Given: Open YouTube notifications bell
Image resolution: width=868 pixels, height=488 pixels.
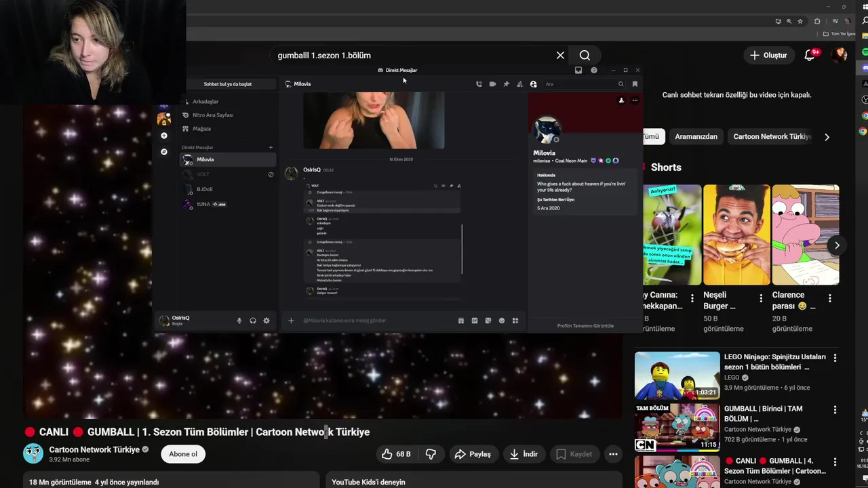Looking at the screenshot, I should pyautogui.click(x=810, y=56).
